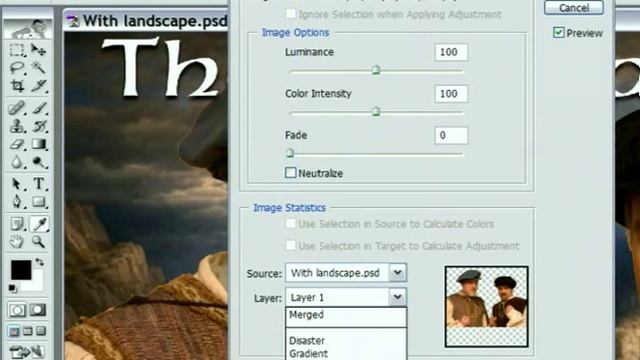Click the With landscape.psd title bar text
Viewport: 640px width, 360px height.
point(155,20)
